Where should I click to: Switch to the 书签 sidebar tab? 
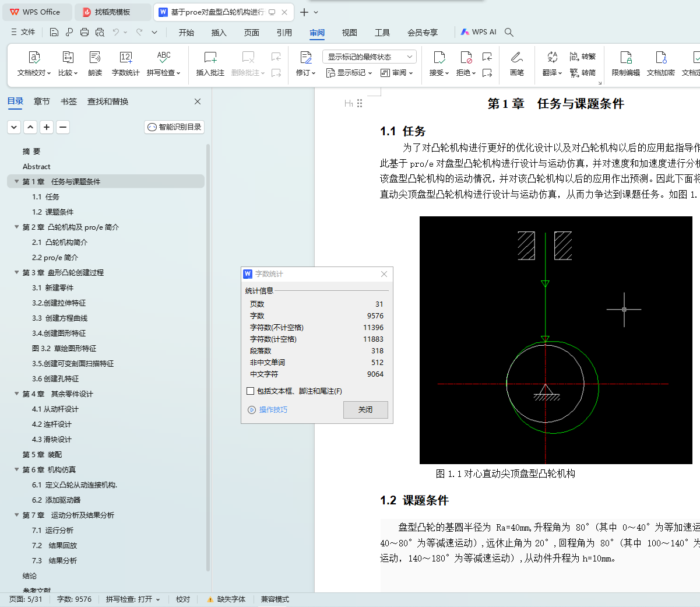[68, 101]
